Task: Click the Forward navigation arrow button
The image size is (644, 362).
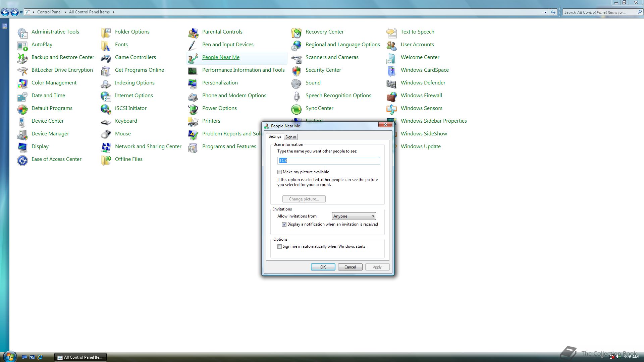Action: (x=14, y=12)
